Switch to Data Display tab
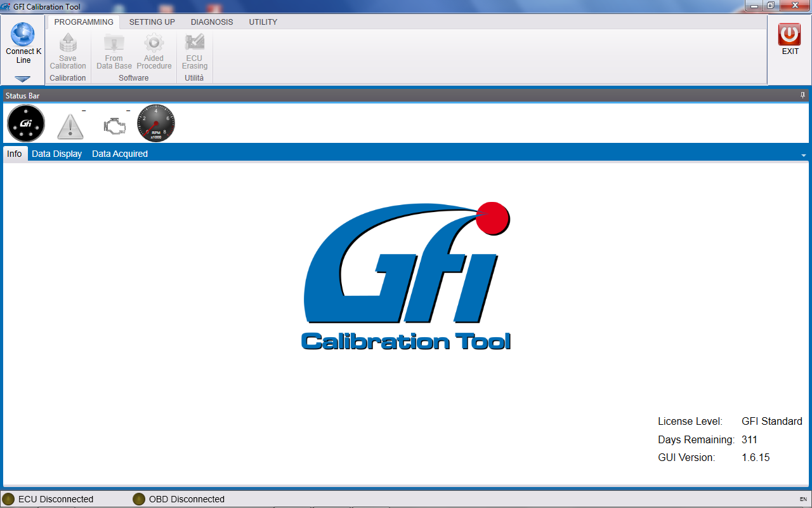The image size is (812, 508). point(57,154)
